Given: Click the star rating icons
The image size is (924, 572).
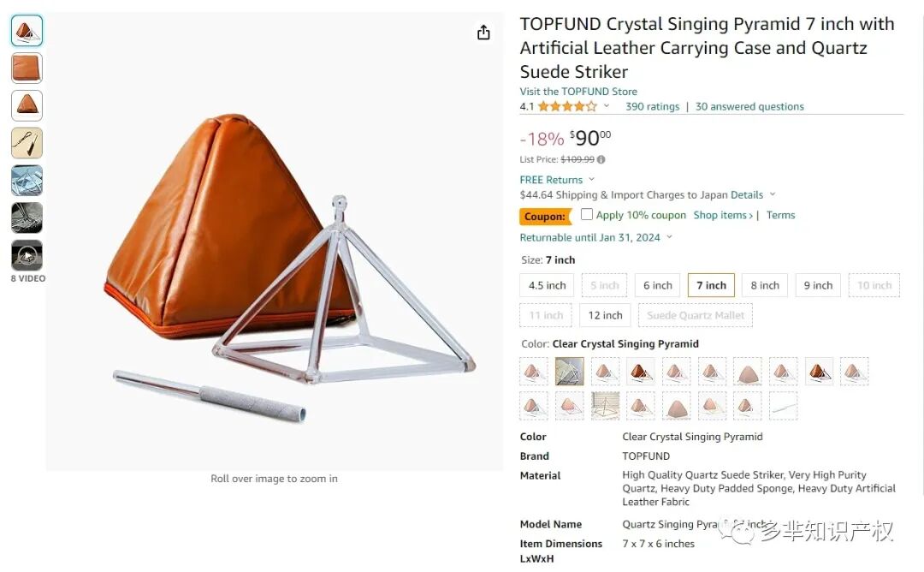Looking at the screenshot, I should point(567,107).
